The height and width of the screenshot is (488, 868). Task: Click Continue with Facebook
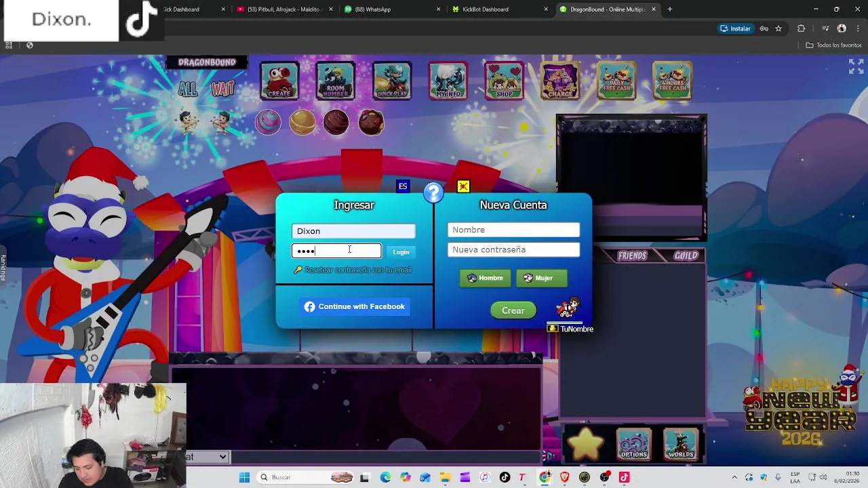[354, 306]
